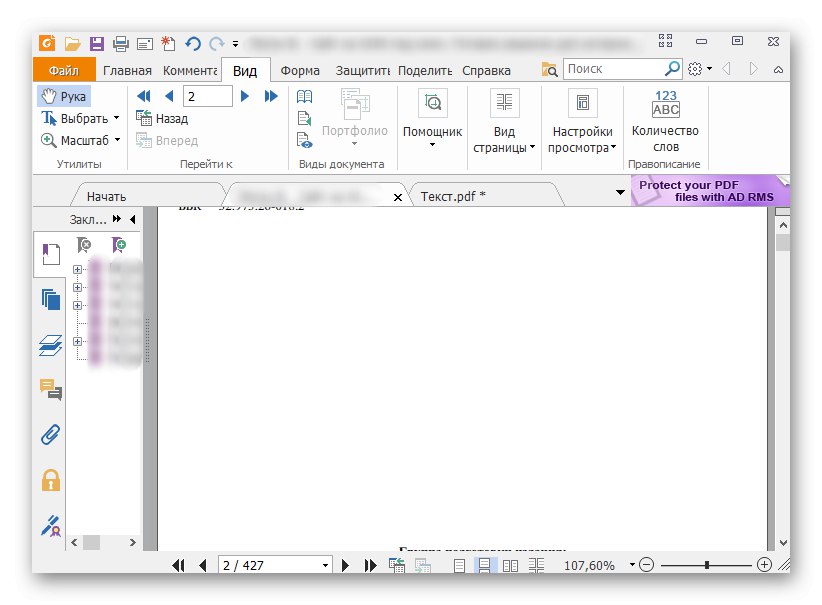Open the Comments panel
Image resolution: width=822 pixels, height=605 pixels.
(x=51, y=390)
